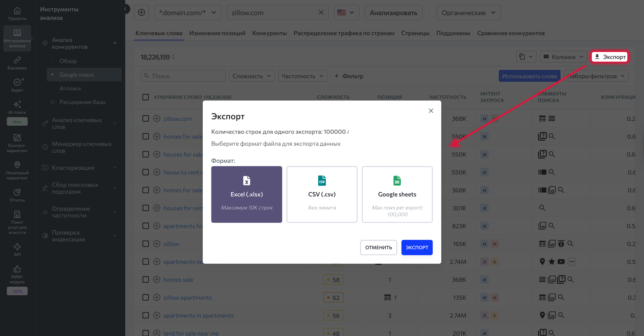Viewport: 644px width, 336px height.
Task: Check the checkbox for the homes sale row
Action: (146, 279)
